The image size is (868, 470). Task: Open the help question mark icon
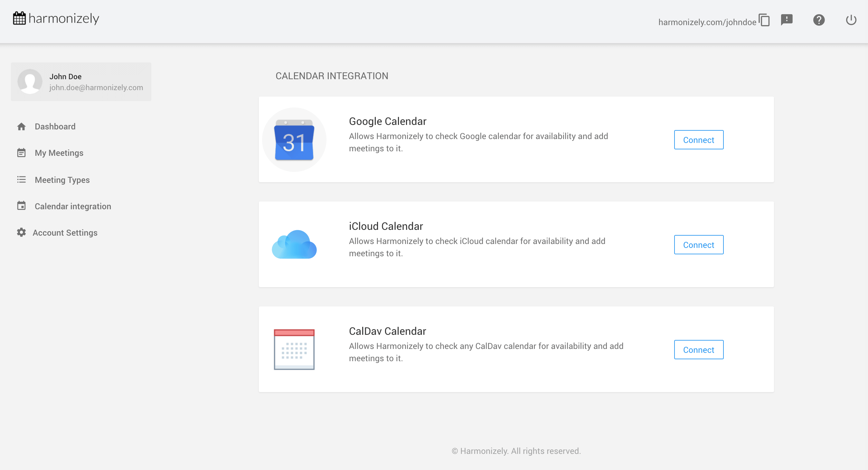818,20
